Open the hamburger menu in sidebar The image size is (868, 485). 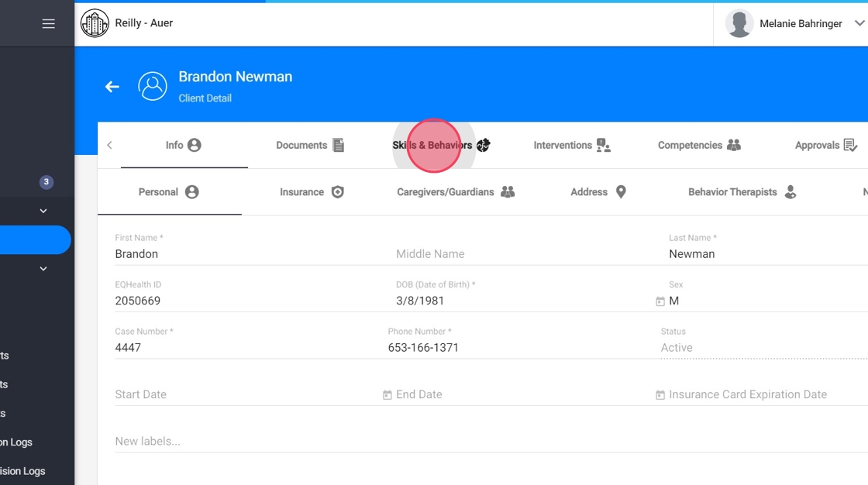coord(49,24)
